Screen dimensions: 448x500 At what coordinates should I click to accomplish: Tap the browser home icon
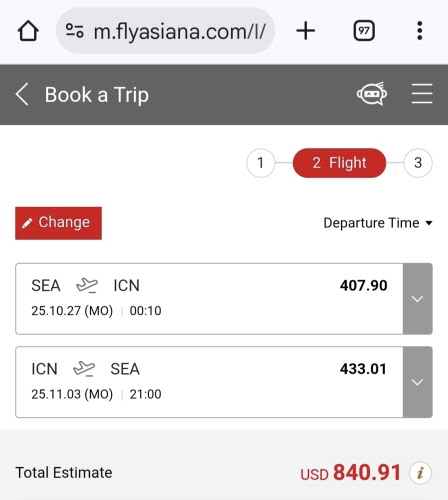(28, 31)
